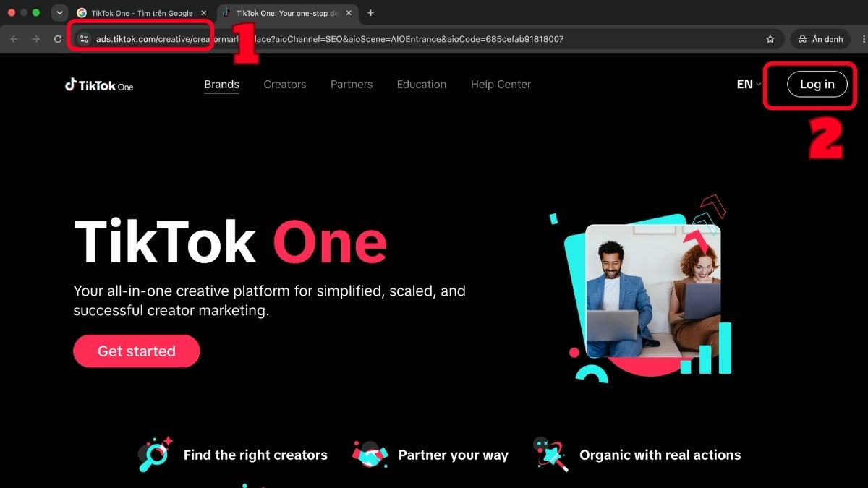Image resolution: width=868 pixels, height=488 pixels.
Task: Click the green macOS maximize button
Action: point(36,13)
